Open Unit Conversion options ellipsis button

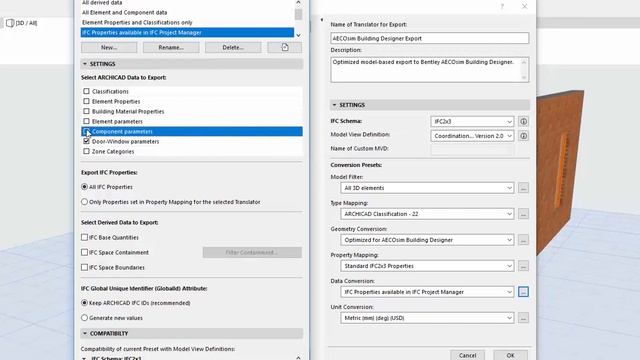coord(523,318)
